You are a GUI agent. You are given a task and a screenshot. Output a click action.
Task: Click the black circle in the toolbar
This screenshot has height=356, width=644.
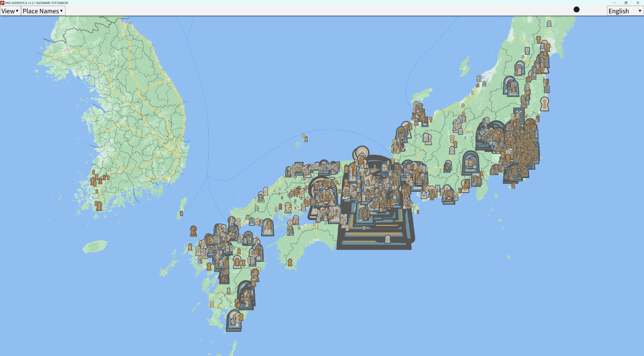tap(576, 10)
